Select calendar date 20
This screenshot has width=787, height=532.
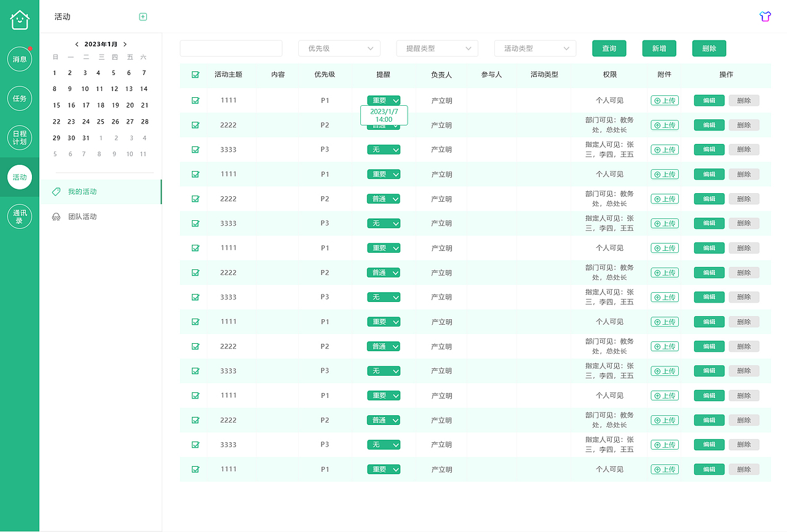[x=130, y=105]
